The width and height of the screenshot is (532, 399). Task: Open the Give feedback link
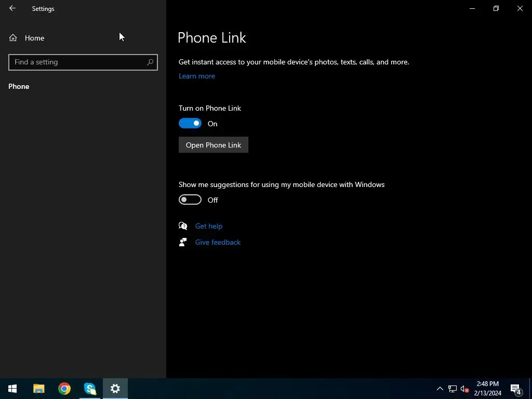pyautogui.click(x=218, y=242)
